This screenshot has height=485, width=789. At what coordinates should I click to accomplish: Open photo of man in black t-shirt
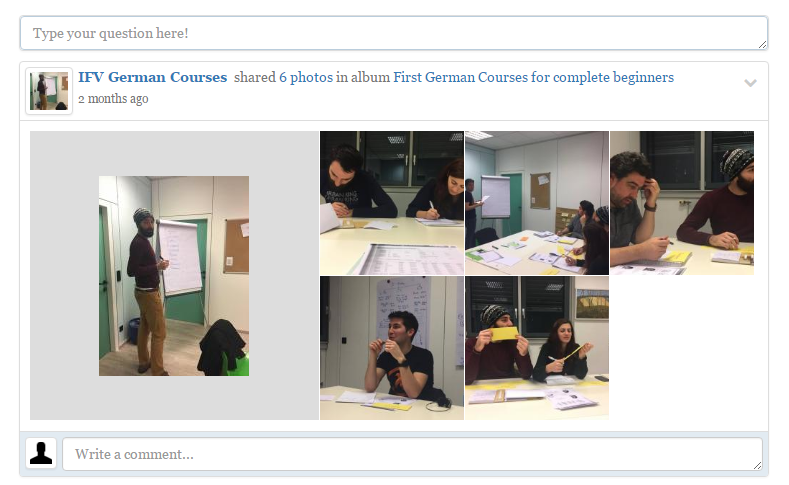[x=392, y=348]
